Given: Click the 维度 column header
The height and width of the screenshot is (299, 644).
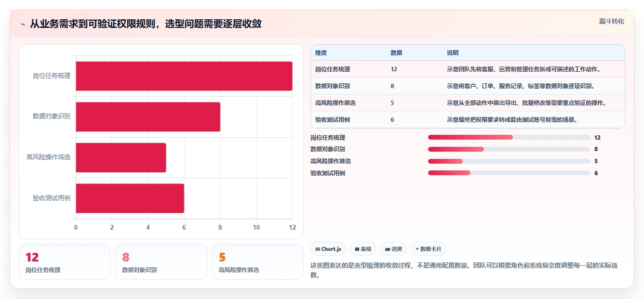Looking at the screenshot, I should [x=321, y=53].
